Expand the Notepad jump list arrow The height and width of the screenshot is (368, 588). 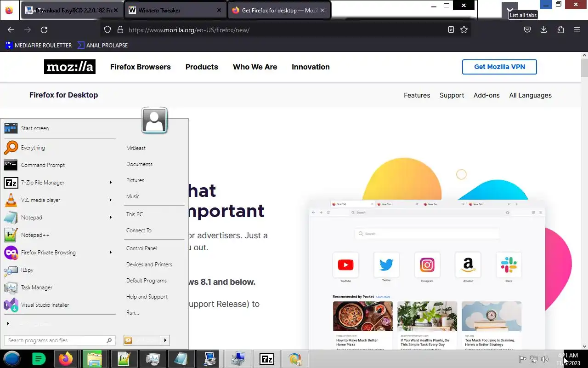(110, 218)
